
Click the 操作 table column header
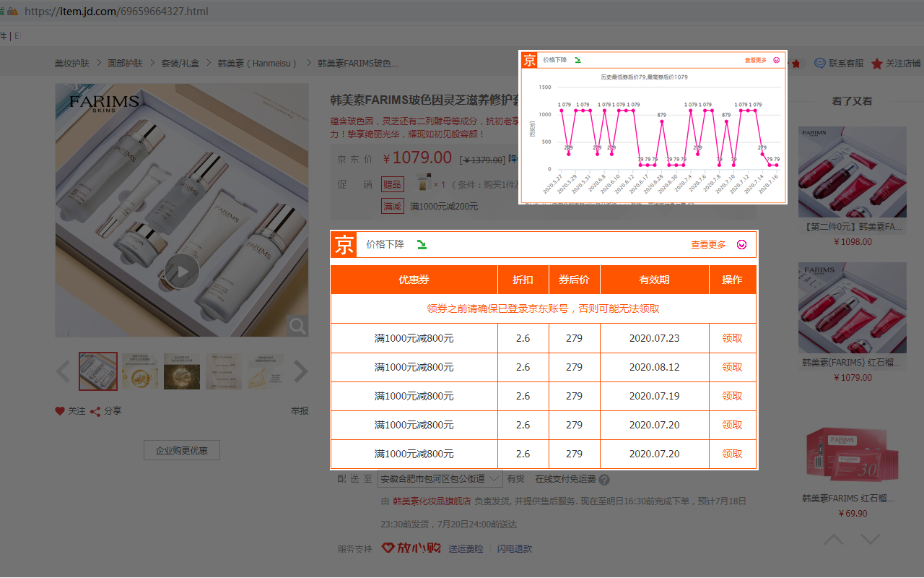pos(732,280)
